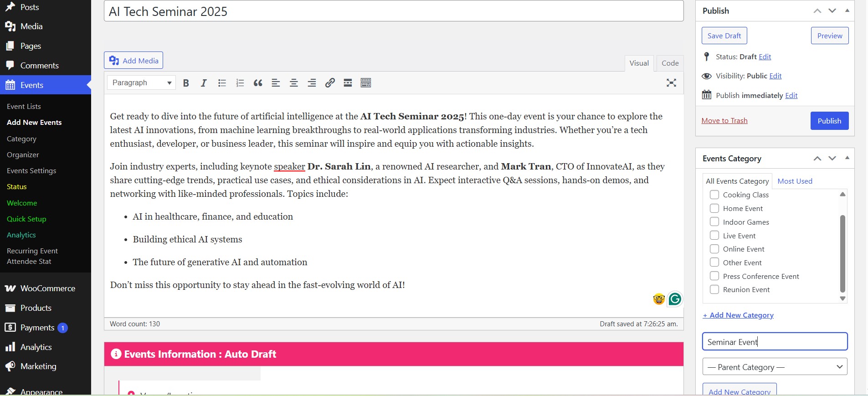Image resolution: width=868 pixels, height=396 pixels.
Task: Insert a numbered list
Action: coord(240,83)
